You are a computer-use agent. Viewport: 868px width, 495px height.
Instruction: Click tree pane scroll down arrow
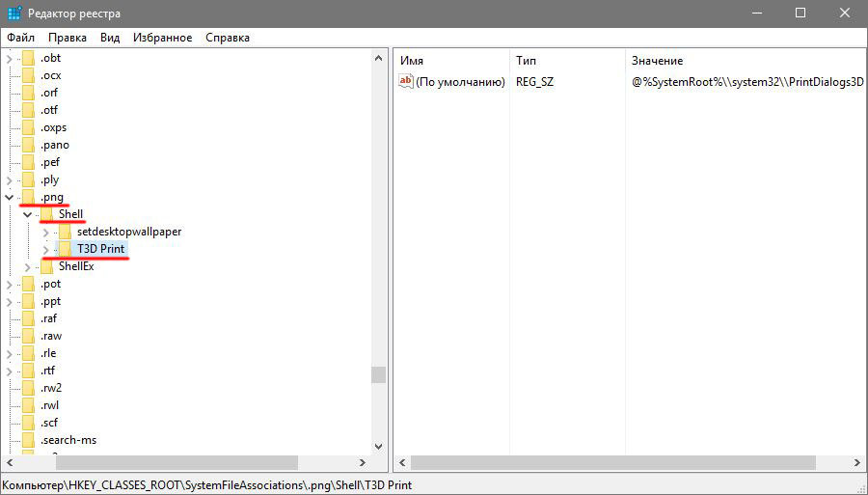click(x=379, y=447)
